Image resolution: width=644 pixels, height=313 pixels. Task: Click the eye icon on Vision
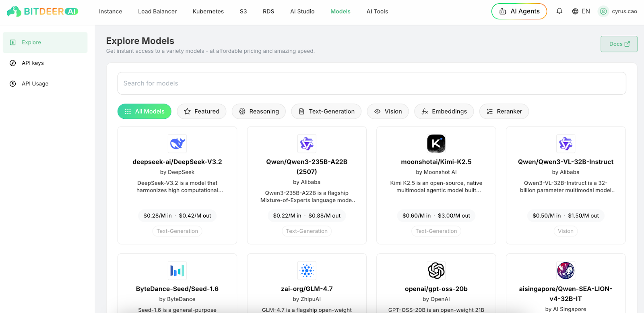pyautogui.click(x=377, y=111)
